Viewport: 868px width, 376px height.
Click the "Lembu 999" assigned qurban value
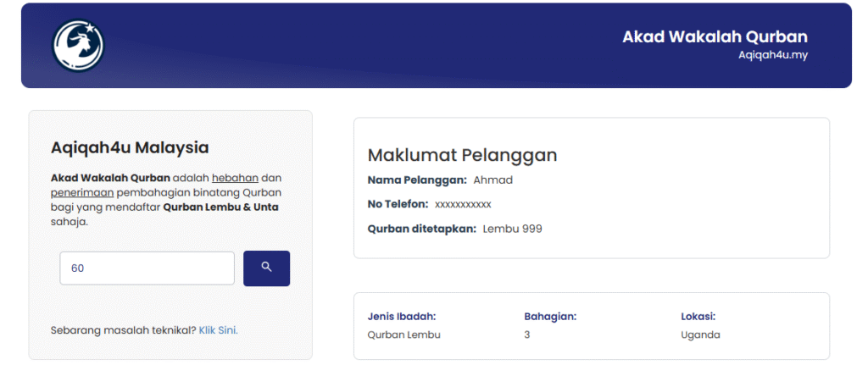click(512, 229)
